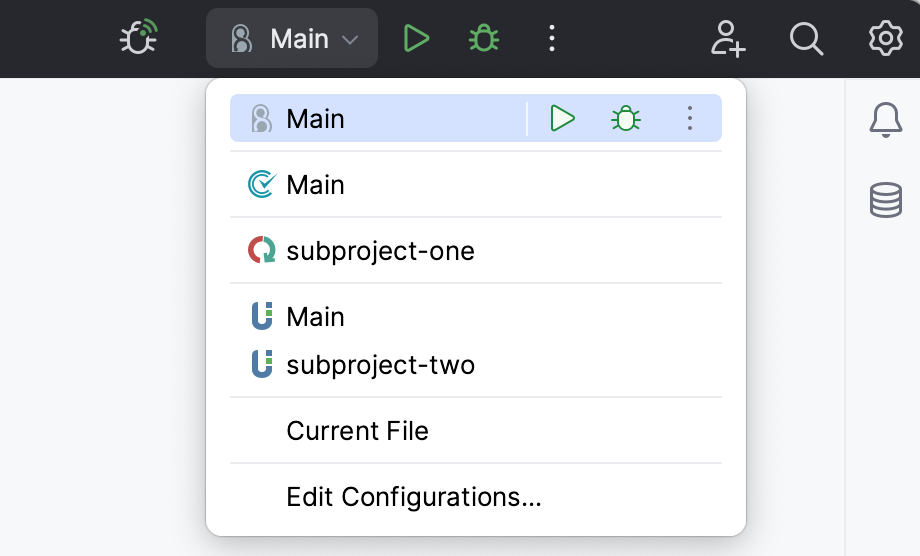Click the bug listener icon in toolbar

139,39
